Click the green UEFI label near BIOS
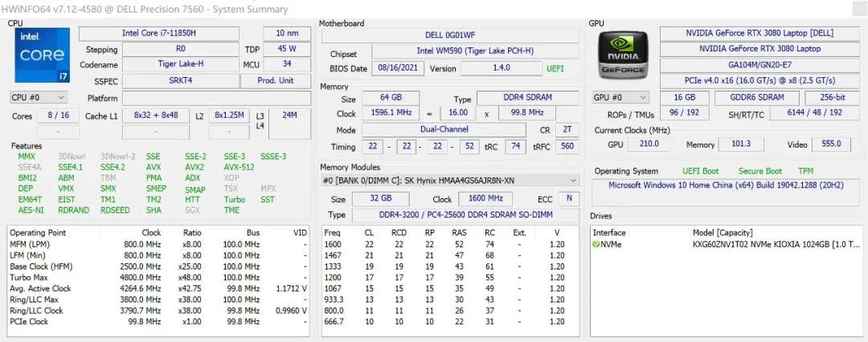The width and height of the screenshot is (868, 342). click(x=555, y=69)
